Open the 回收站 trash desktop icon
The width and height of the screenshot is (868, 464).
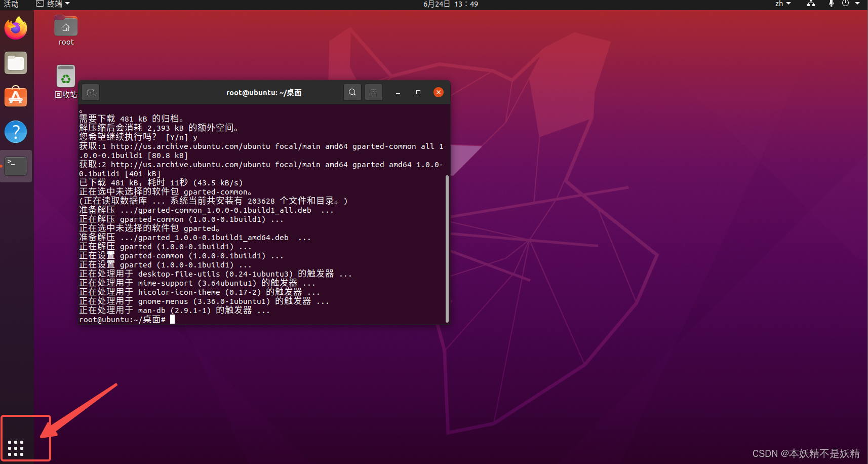[66, 82]
